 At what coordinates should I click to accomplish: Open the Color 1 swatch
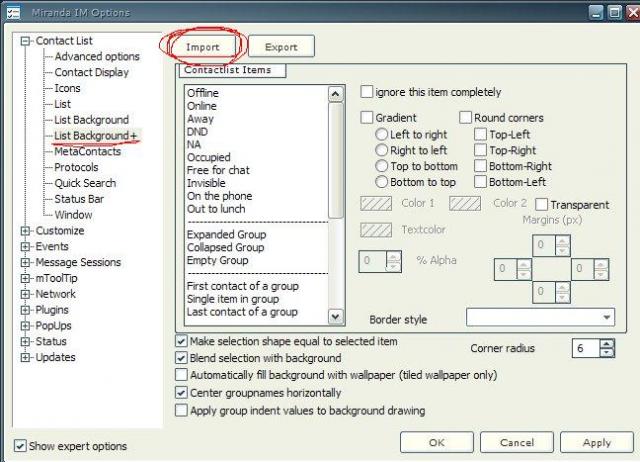[376, 203]
